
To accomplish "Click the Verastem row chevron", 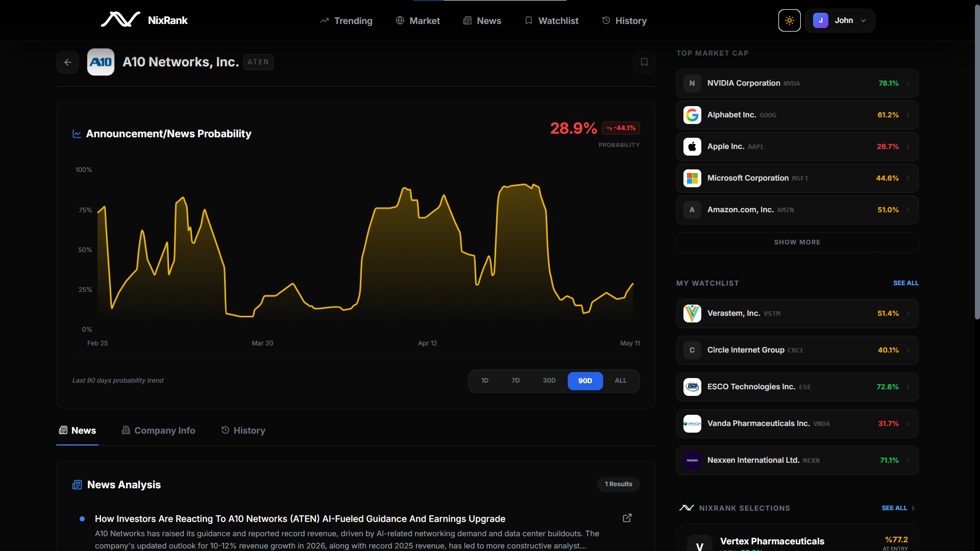I will 908,313.
